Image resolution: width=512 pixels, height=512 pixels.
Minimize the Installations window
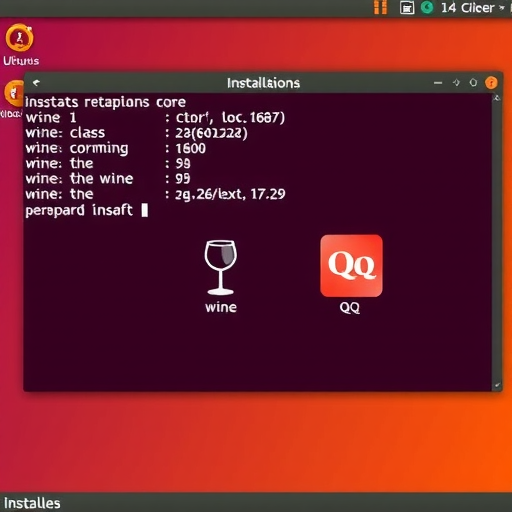pos(438,83)
